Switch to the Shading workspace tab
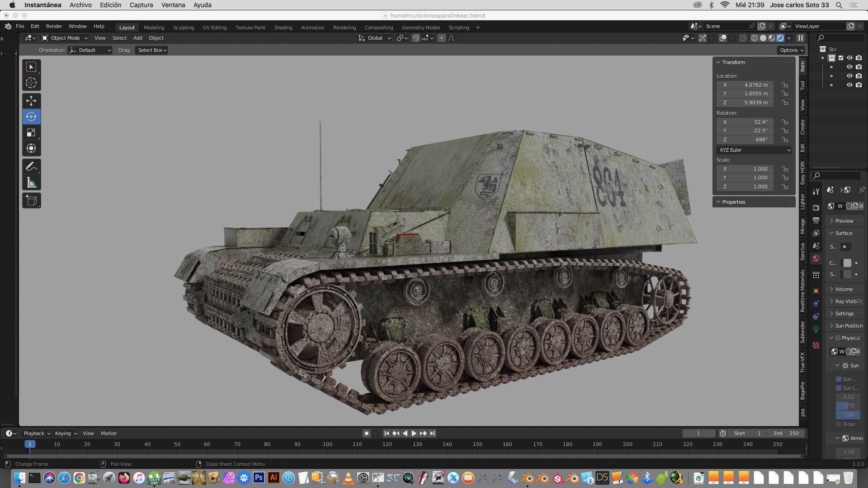Screen dimensions: 868x488 point(283,28)
